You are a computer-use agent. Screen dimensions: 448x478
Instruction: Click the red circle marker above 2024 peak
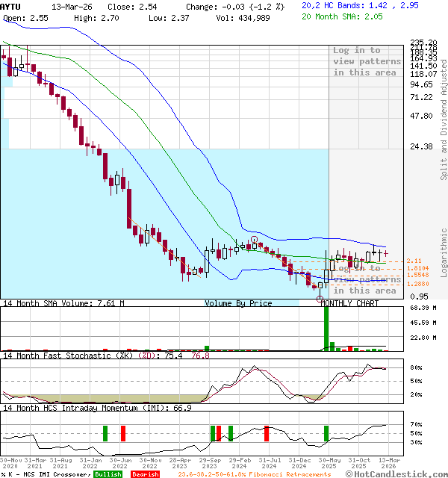[x=254, y=239]
